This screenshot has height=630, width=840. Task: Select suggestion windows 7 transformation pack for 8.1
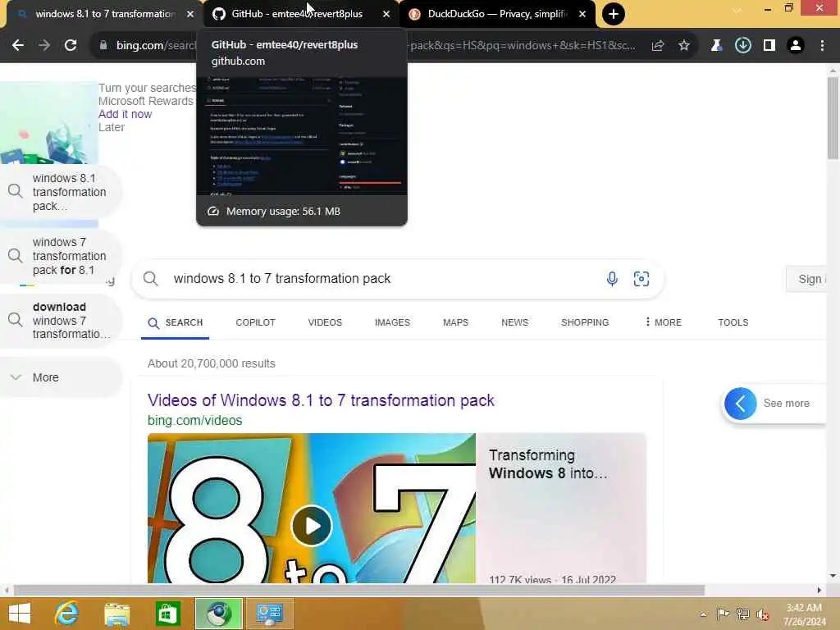[61, 256]
